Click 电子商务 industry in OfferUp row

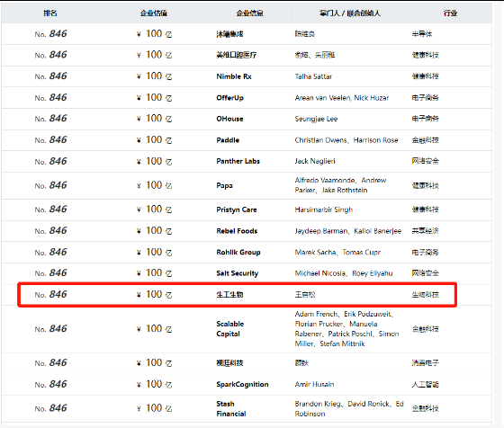(425, 98)
